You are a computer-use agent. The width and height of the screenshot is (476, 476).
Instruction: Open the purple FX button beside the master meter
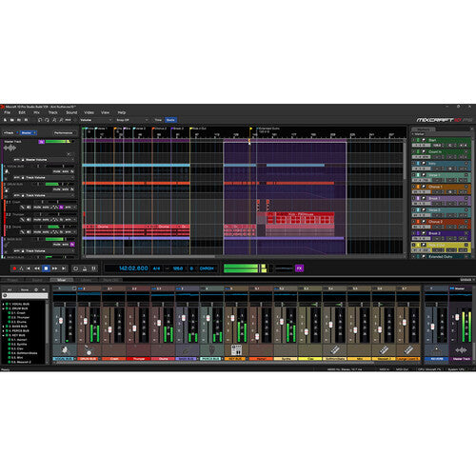(299, 268)
